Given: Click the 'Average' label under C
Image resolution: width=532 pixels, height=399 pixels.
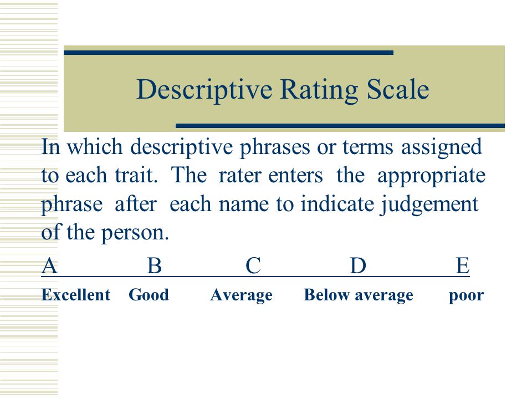Looking at the screenshot, I should [241, 295].
